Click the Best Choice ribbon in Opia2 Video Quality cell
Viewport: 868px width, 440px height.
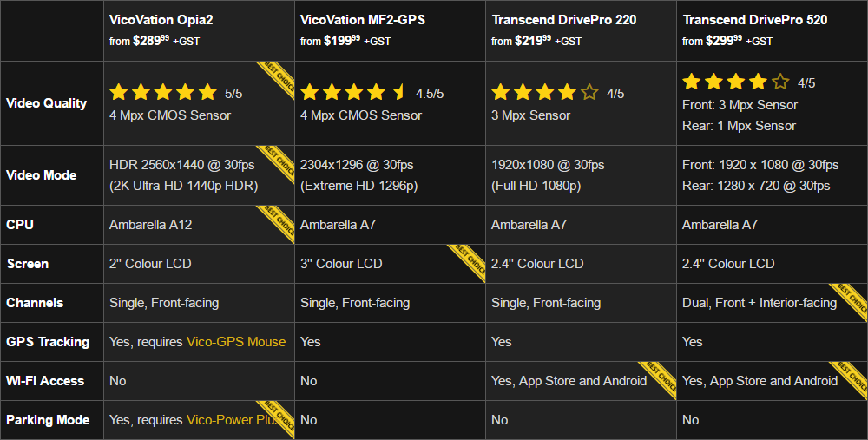coord(277,80)
